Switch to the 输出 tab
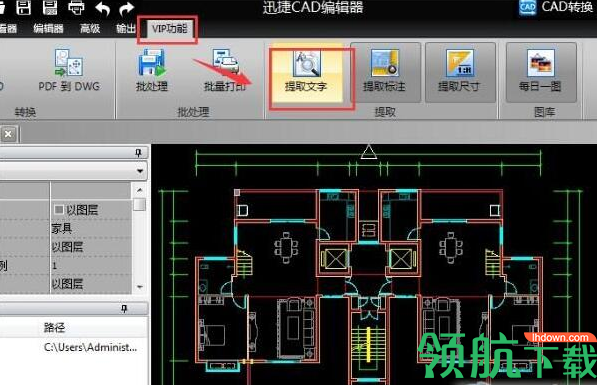The width and height of the screenshot is (597, 385). 126,29
